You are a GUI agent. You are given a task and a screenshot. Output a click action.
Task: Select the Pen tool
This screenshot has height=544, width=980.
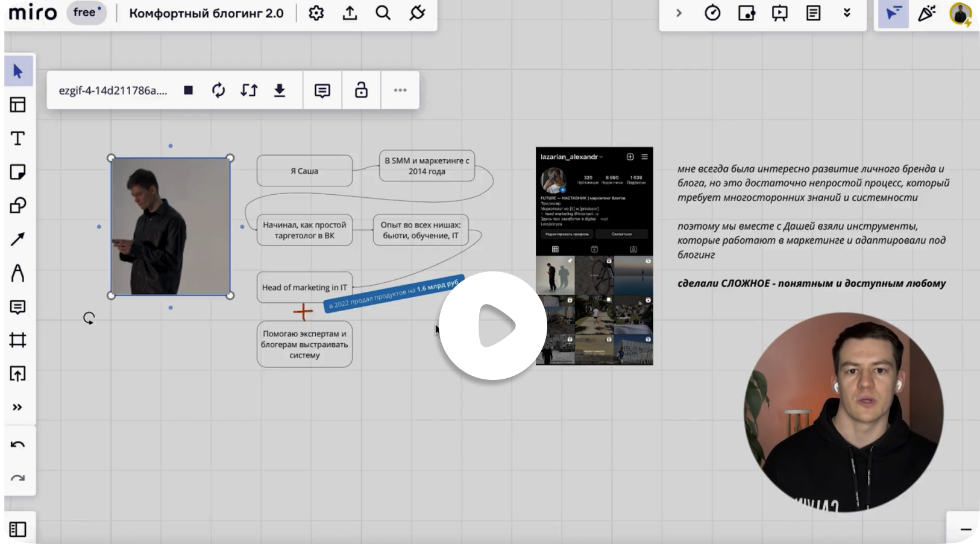coord(18,273)
